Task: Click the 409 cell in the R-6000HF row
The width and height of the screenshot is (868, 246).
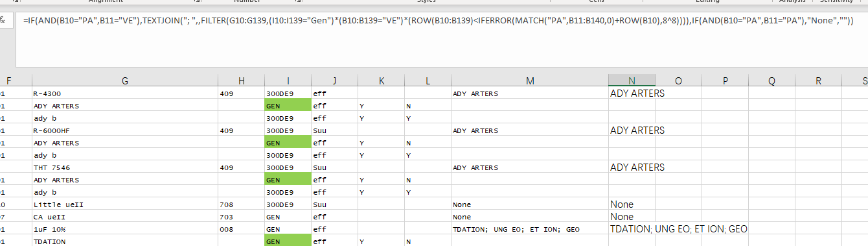Action: pyautogui.click(x=241, y=130)
